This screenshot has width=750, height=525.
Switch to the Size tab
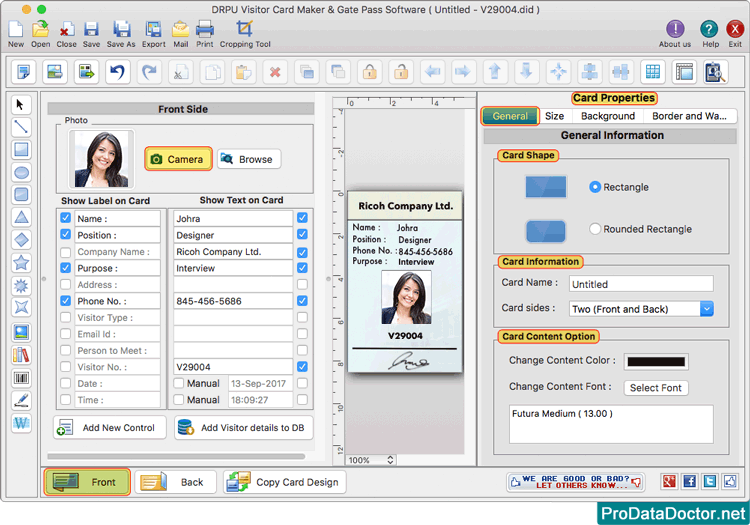pyautogui.click(x=554, y=116)
